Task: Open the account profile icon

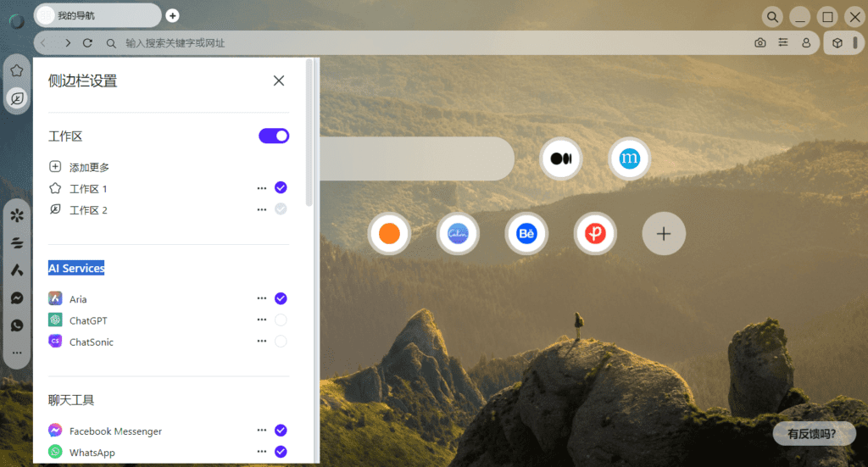Action: tap(806, 42)
